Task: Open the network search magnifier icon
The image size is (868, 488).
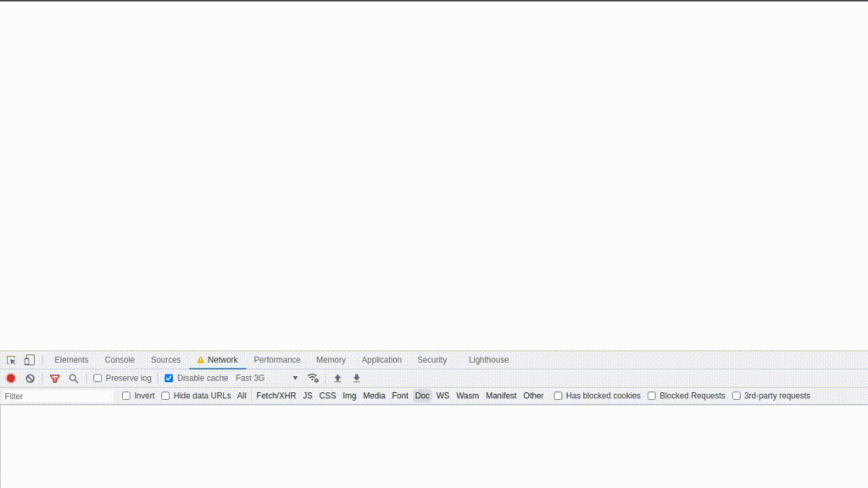Action: pyautogui.click(x=73, y=378)
